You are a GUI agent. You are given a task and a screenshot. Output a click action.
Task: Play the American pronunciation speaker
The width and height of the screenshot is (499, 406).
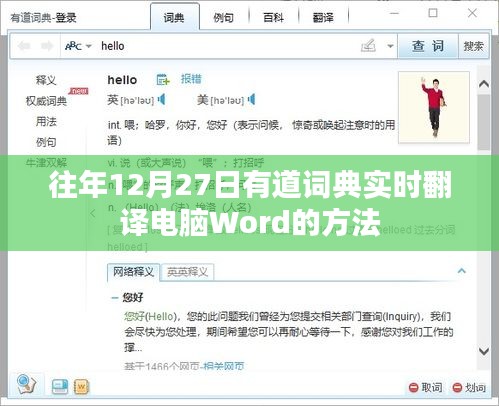[252, 99]
